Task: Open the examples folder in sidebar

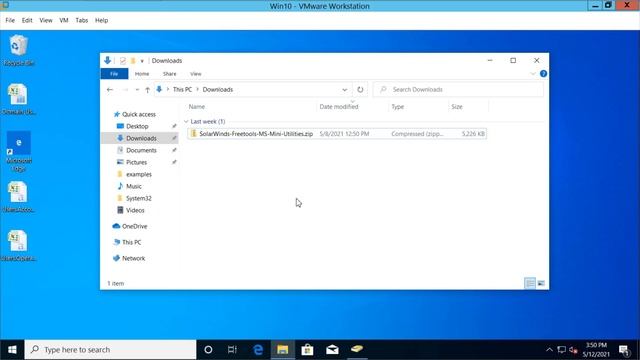Action: click(x=139, y=174)
